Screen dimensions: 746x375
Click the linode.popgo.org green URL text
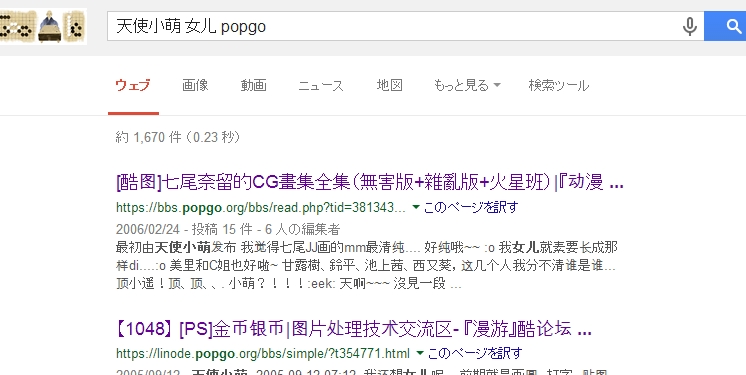(263, 354)
